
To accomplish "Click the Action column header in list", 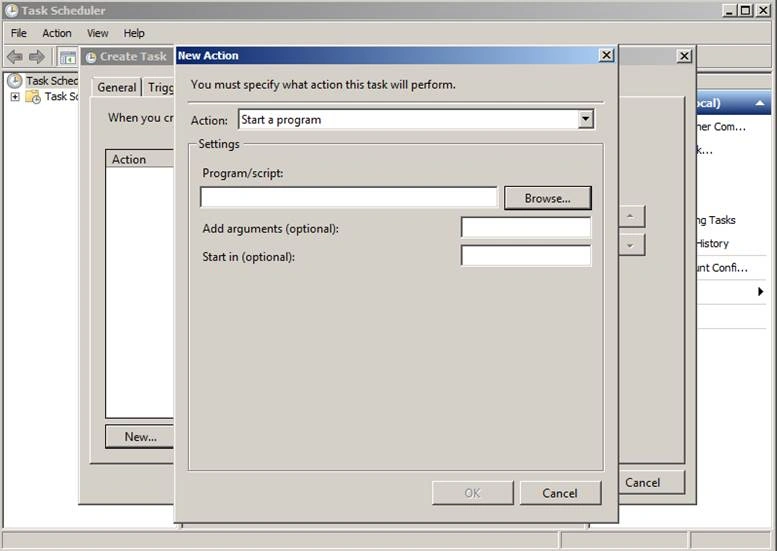I will click(140, 159).
